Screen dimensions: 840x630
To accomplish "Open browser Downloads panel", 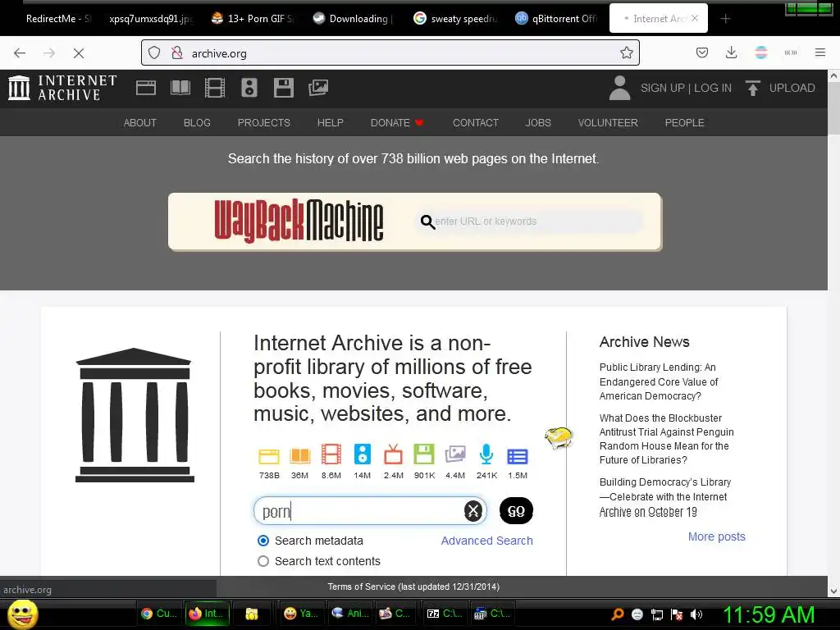I will [731, 52].
